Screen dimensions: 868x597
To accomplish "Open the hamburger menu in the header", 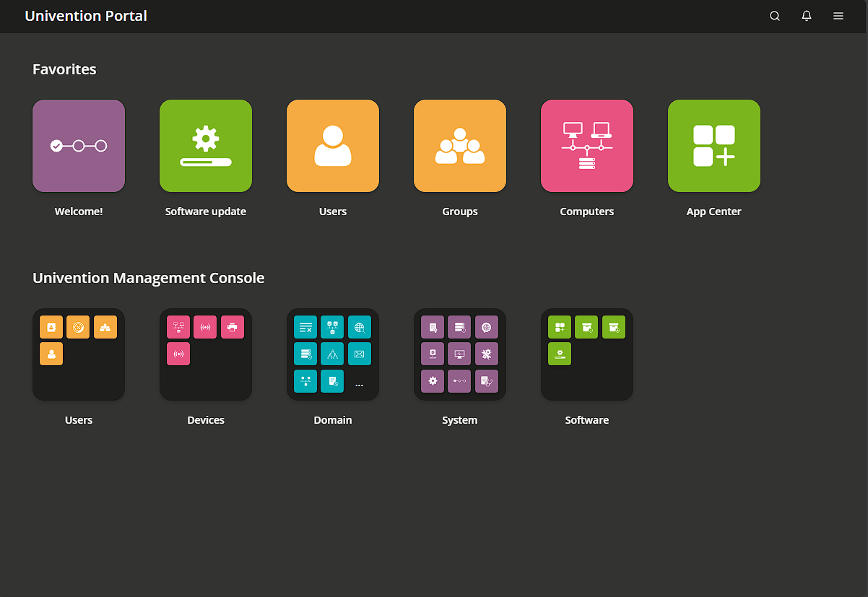I will pyautogui.click(x=838, y=16).
